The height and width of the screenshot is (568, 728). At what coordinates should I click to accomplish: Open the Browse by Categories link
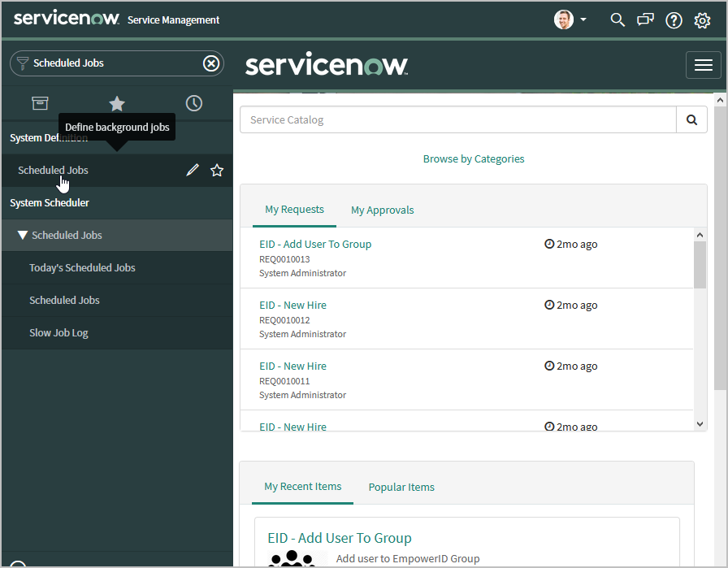pyautogui.click(x=473, y=158)
